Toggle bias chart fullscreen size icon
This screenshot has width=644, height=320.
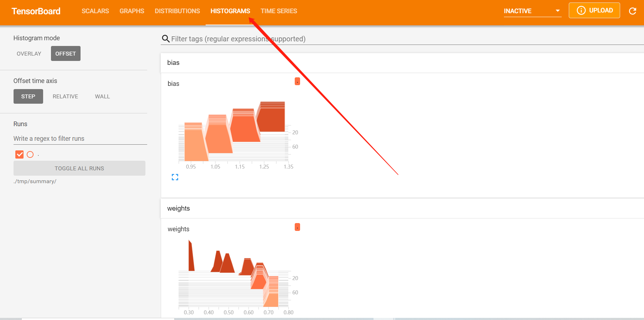coord(175,177)
